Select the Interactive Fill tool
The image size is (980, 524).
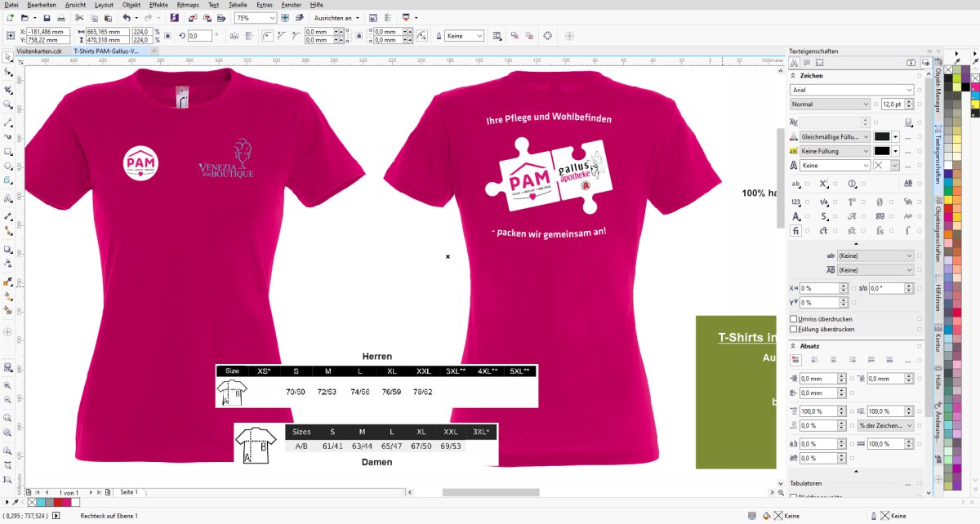coord(7,296)
